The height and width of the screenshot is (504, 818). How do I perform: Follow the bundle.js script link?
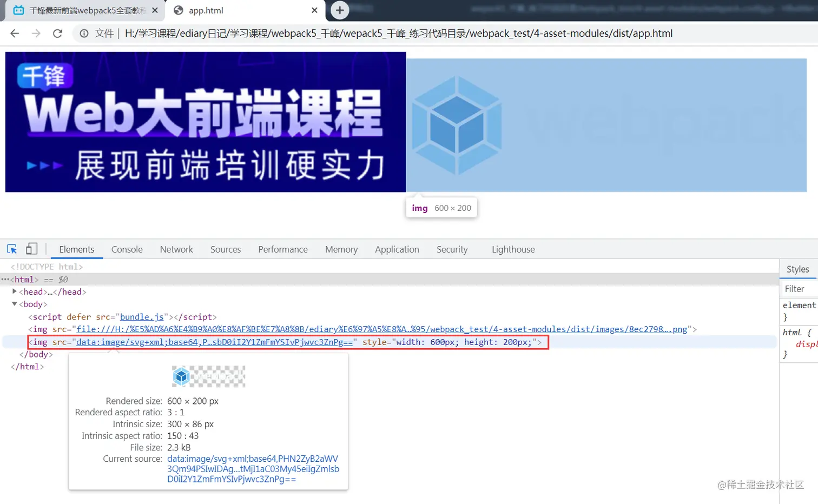point(142,317)
